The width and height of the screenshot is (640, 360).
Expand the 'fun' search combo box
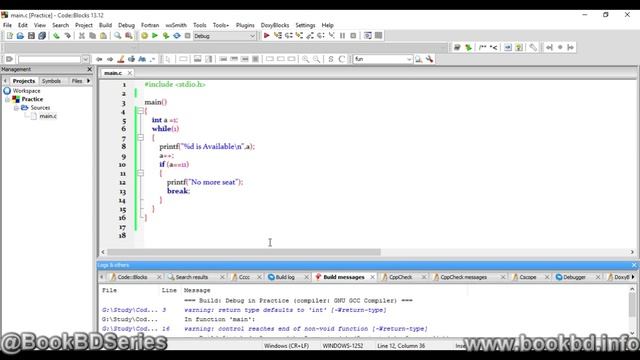point(409,59)
